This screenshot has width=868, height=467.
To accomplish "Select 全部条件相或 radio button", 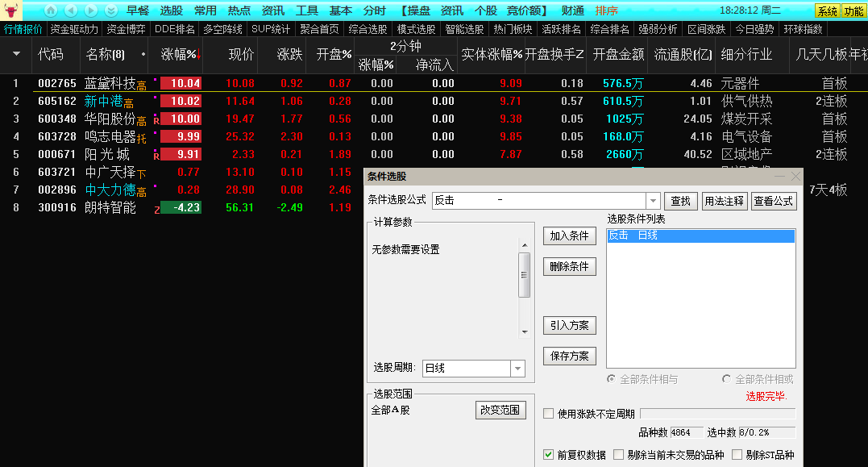I will (726, 379).
